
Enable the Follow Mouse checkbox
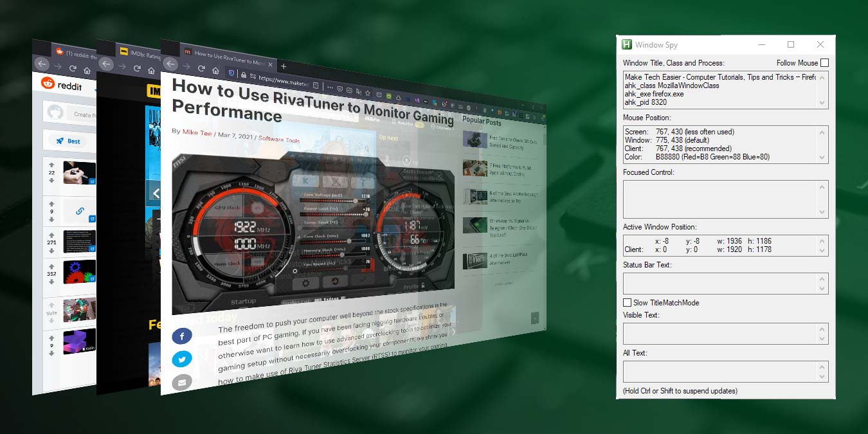pos(825,62)
